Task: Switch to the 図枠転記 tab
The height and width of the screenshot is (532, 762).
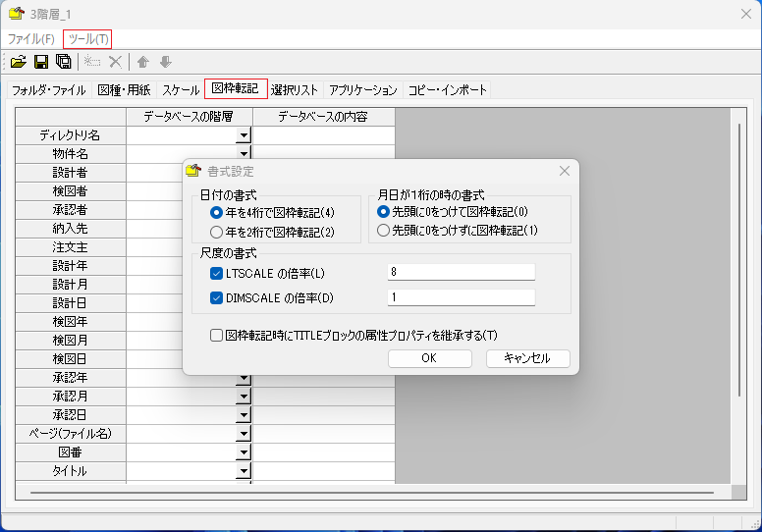Action: point(236,88)
